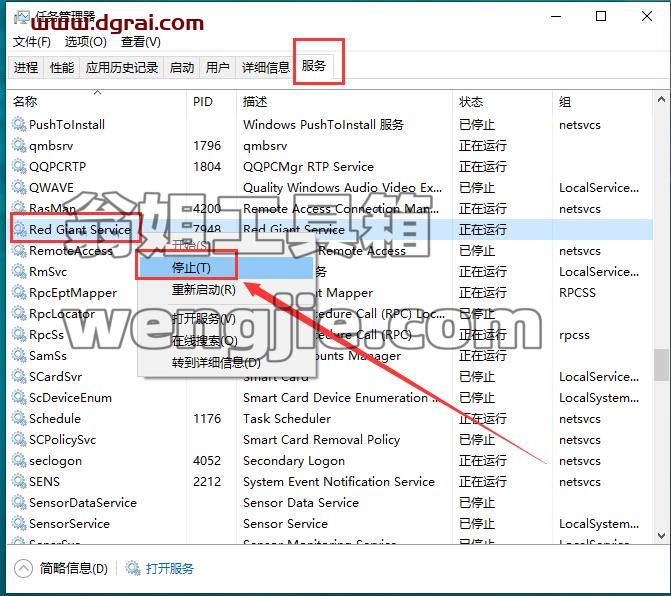Image resolution: width=671 pixels, height=596 pixels.
Task: Open the 文件(F) menu
Action: tap(32, 42)
